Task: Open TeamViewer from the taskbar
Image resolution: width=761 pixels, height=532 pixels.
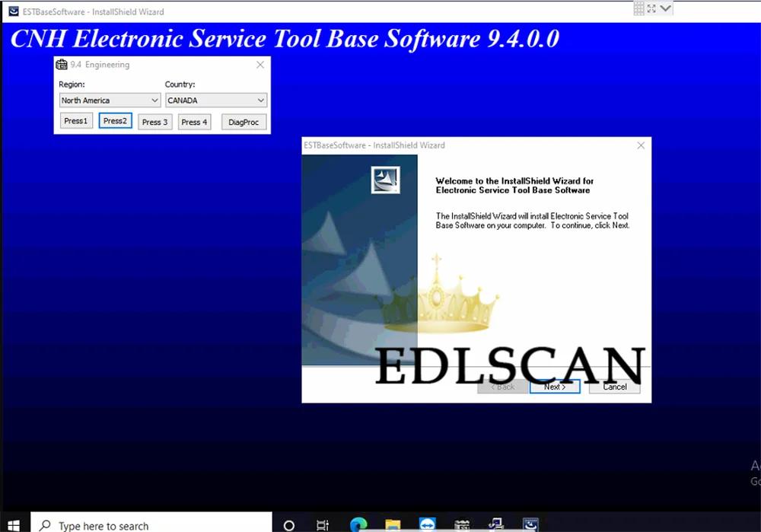Action: 427,524
